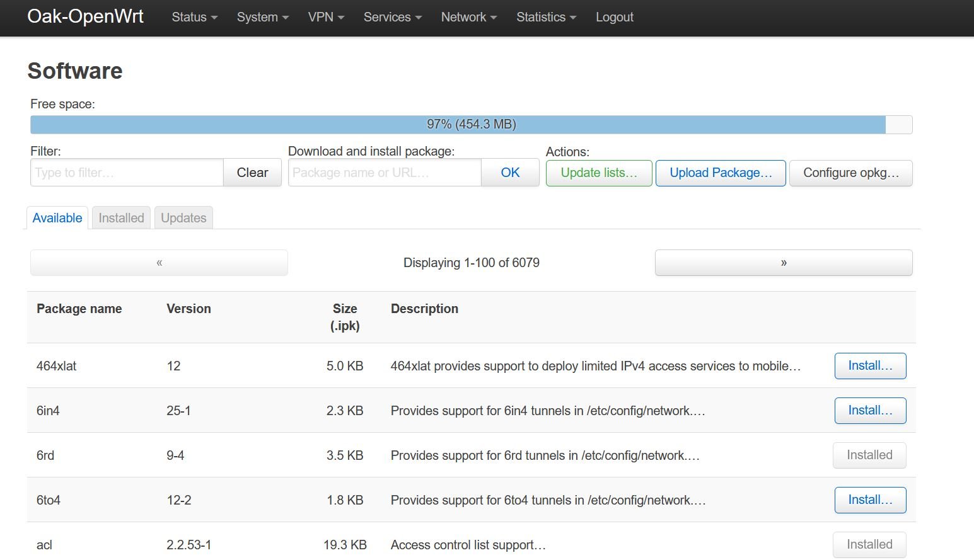Open the Status dropdown menu

[194, 17]
